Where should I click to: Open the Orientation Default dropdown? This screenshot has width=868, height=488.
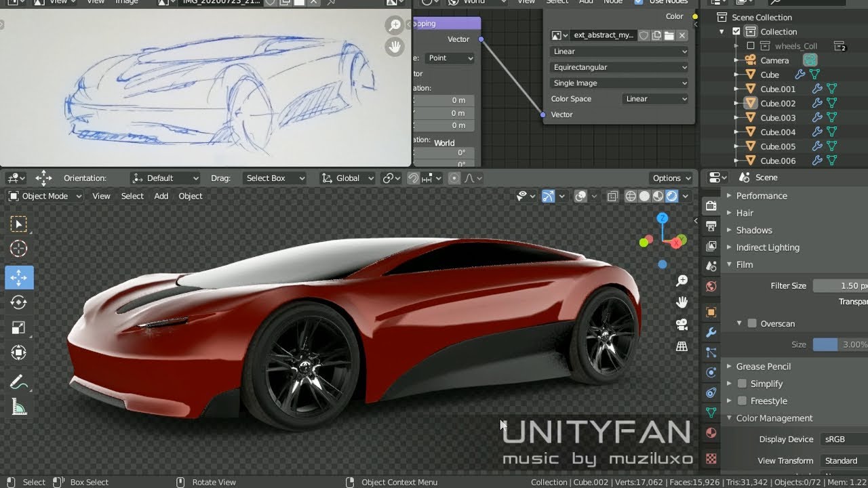(x=165, y=178)
